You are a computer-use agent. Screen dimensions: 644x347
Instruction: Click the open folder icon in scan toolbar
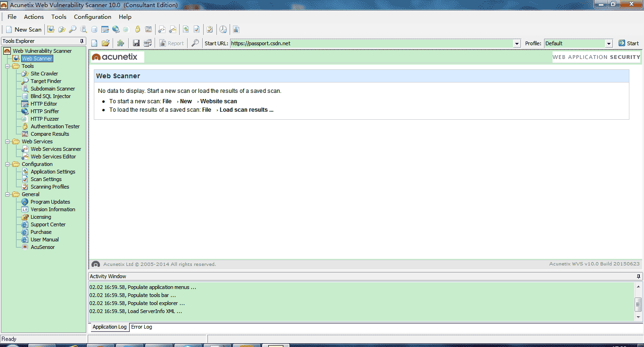pos(106,43)
